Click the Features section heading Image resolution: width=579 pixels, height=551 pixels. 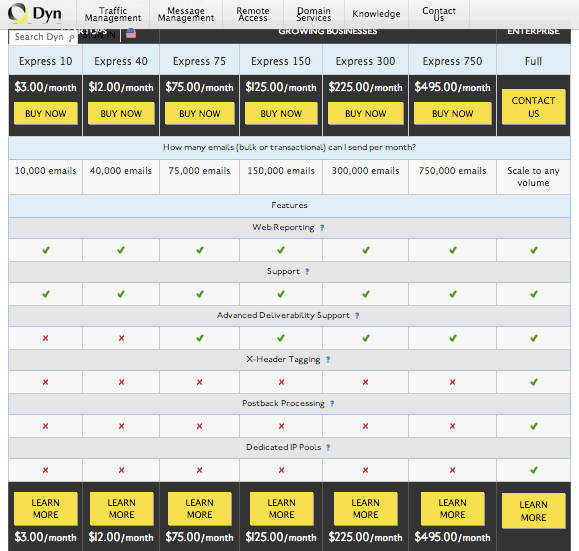pyautogui.click(x=290, y=206)
